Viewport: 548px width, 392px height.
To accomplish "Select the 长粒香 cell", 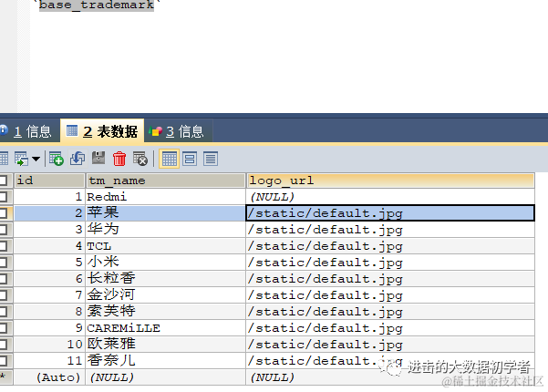I will 166,279.
